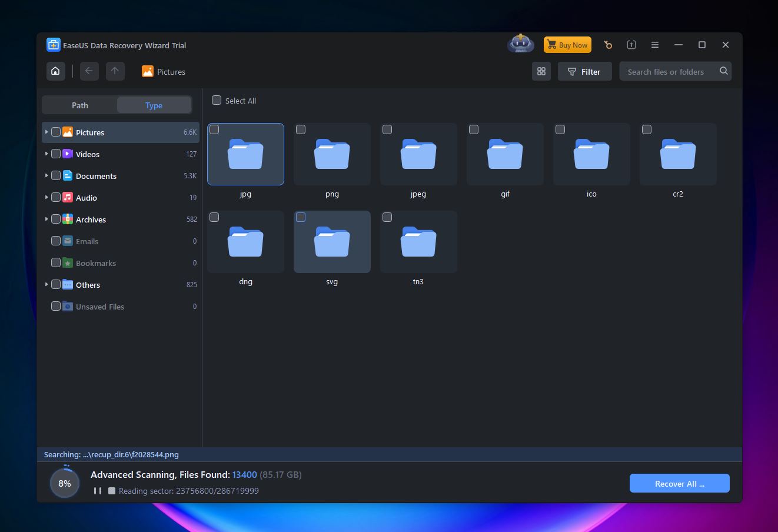The width and height of the screenshot is (778, 532).
Task: Open the gif folder
Action: point(505,154)
